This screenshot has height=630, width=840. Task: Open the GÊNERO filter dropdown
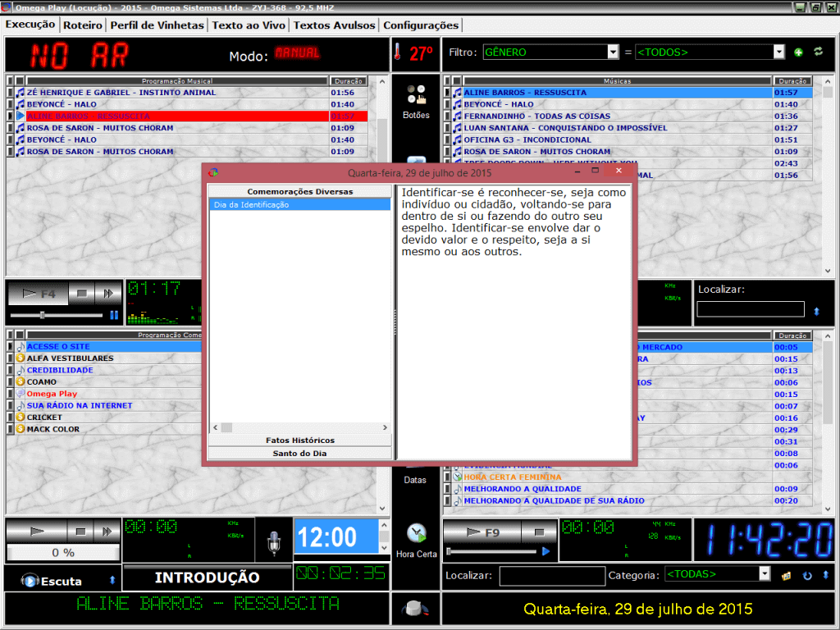(x=614, y=52)
